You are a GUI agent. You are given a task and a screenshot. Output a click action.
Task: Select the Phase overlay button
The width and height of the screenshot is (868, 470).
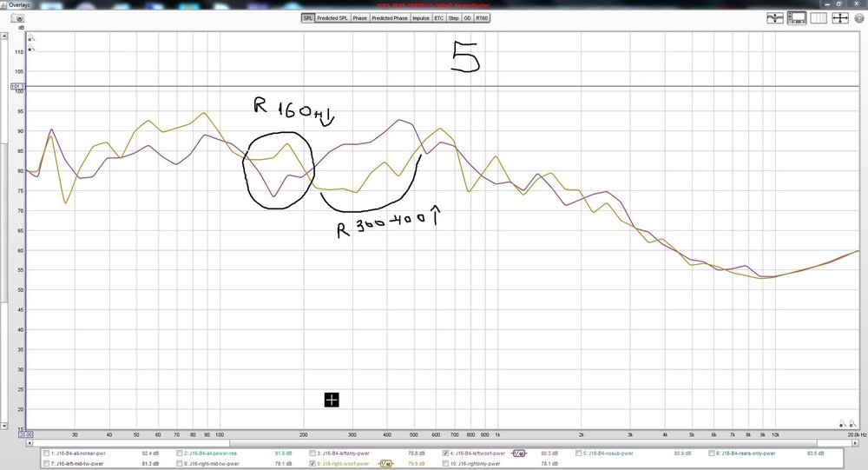click(x=360, y=18)
